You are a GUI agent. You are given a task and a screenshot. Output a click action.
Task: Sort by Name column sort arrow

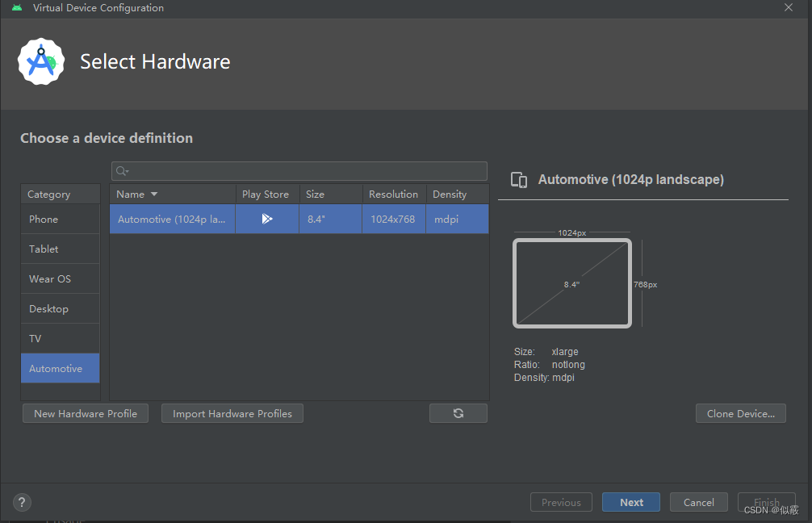pos(154,195)
